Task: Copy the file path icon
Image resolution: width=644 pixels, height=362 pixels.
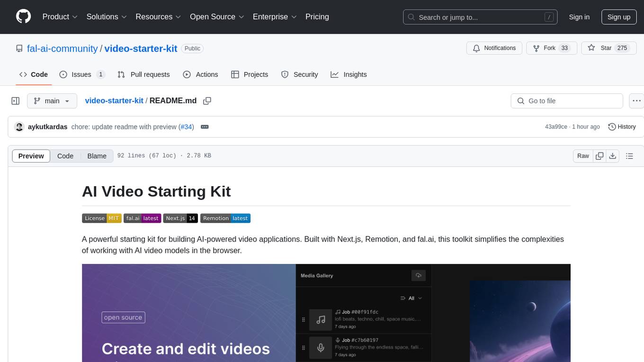Action: click(x=207, y=101)
